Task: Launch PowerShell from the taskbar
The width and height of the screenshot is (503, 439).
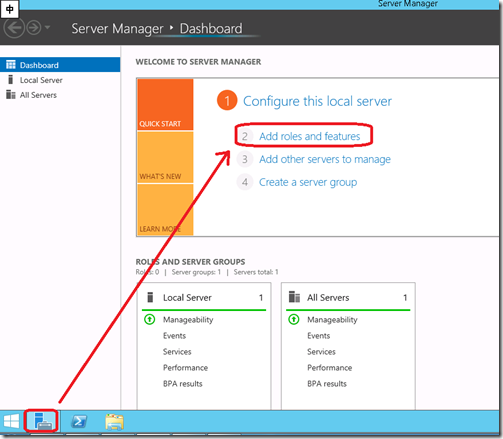Action: (79, 421)
